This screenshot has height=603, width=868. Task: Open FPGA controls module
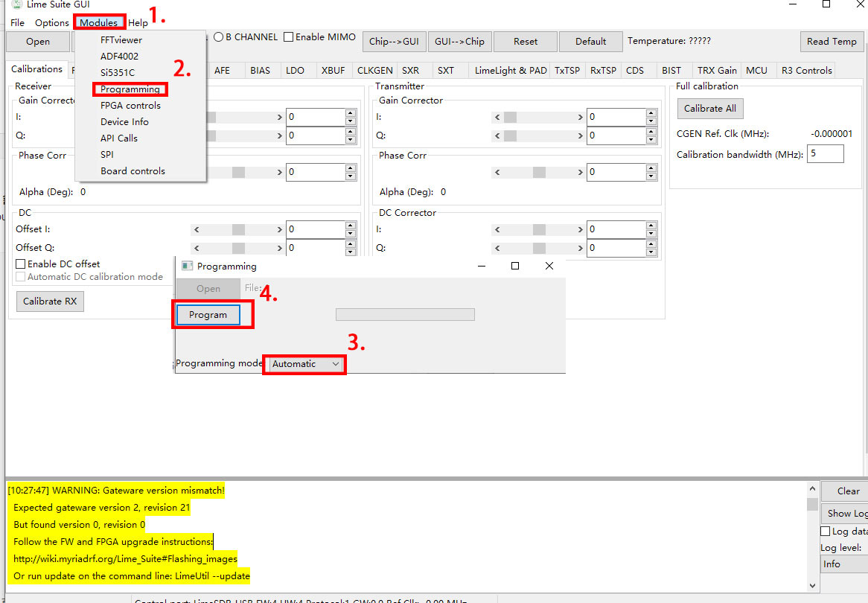(x=130, y=105)
